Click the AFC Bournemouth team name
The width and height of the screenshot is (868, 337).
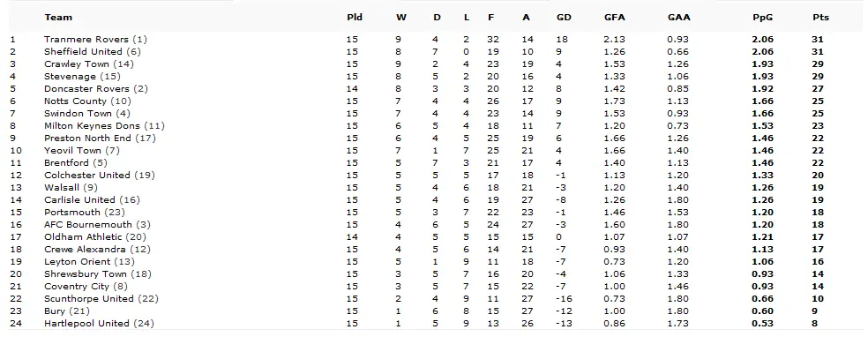point(88,224)
